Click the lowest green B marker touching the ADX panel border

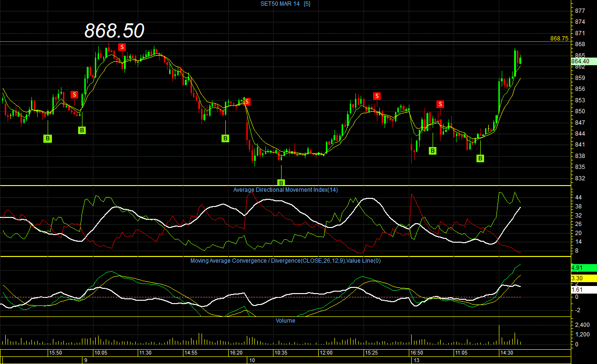pos(281,183)
